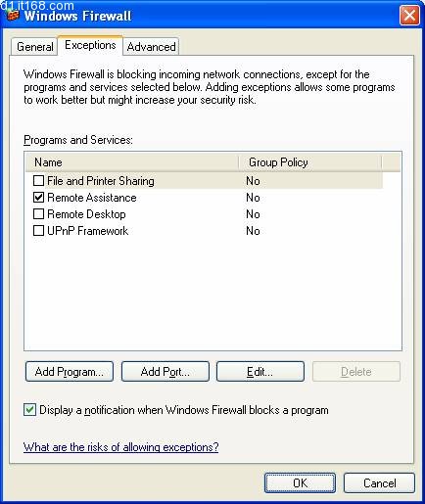Enable the Remote Desktop checkbox

[x=38, y=213]
